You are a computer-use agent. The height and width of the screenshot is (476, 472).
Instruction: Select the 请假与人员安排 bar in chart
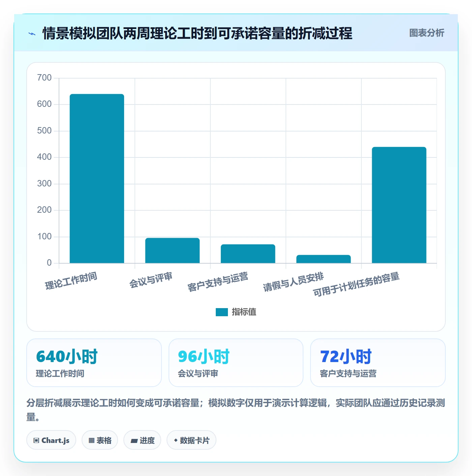(323, 259)
